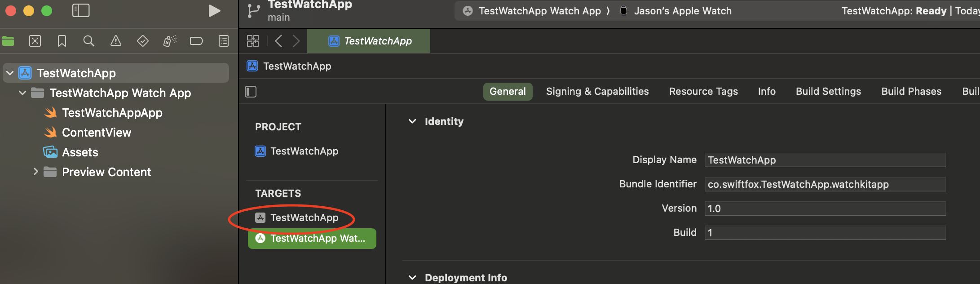This screenshot has width=980, height=284.
Task: Hide the project and targets list
Action: (x=251, y=92)
